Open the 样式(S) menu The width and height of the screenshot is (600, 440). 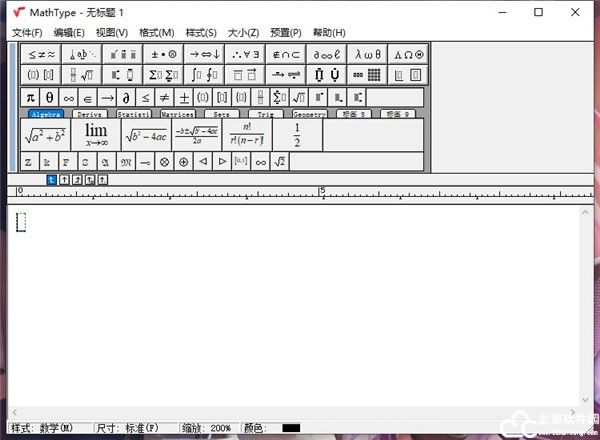198,33
